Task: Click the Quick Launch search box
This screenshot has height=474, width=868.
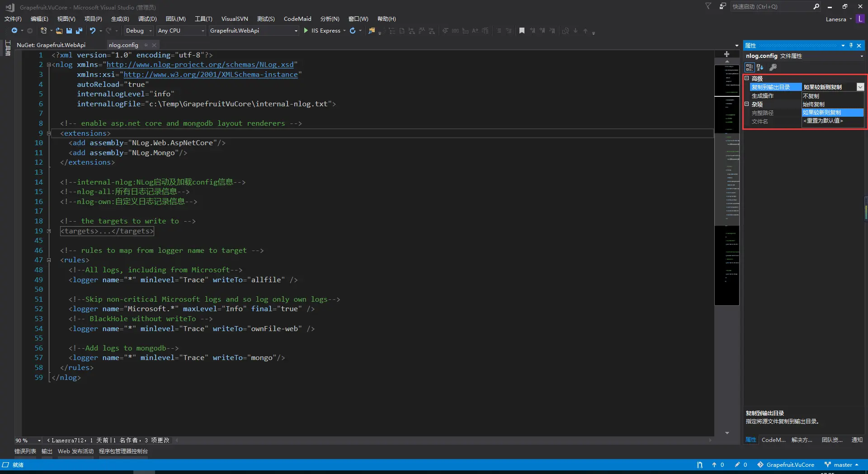Action: click(769, 6)
